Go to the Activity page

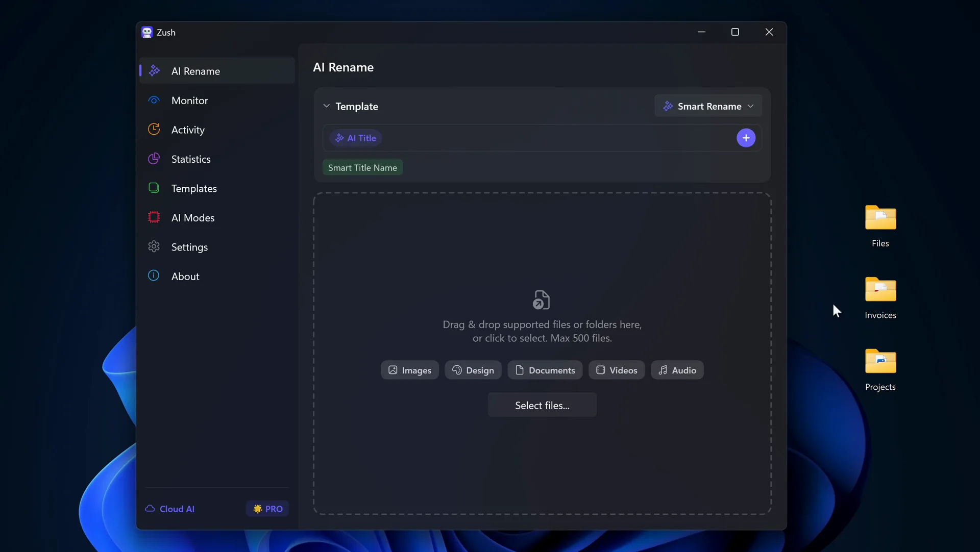coord(217,130)
